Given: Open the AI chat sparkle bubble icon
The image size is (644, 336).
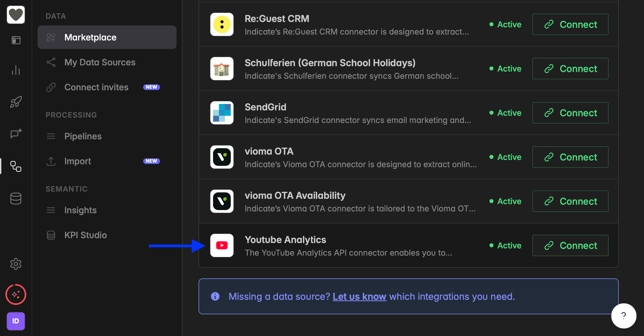Looking at the screenshot, I should [16, 133].
